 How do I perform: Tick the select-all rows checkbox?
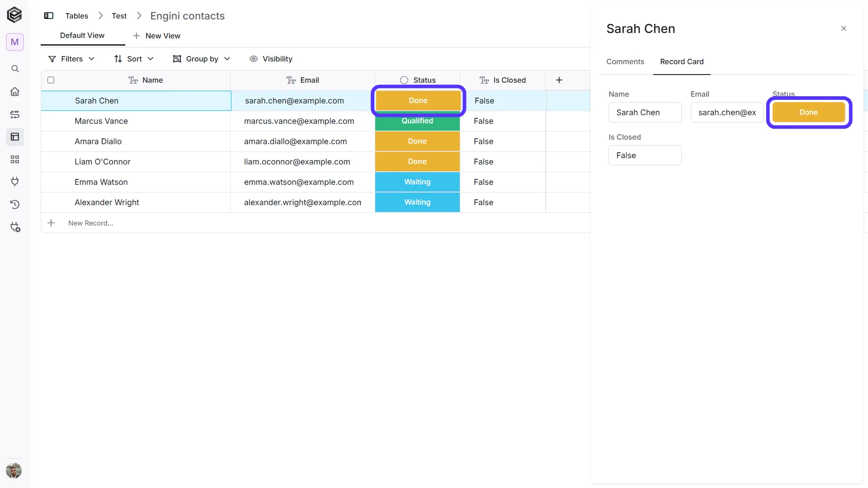point(51,80)
